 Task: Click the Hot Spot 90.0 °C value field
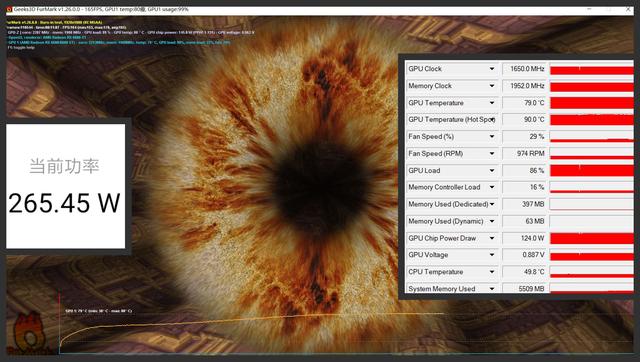point(524,120)
